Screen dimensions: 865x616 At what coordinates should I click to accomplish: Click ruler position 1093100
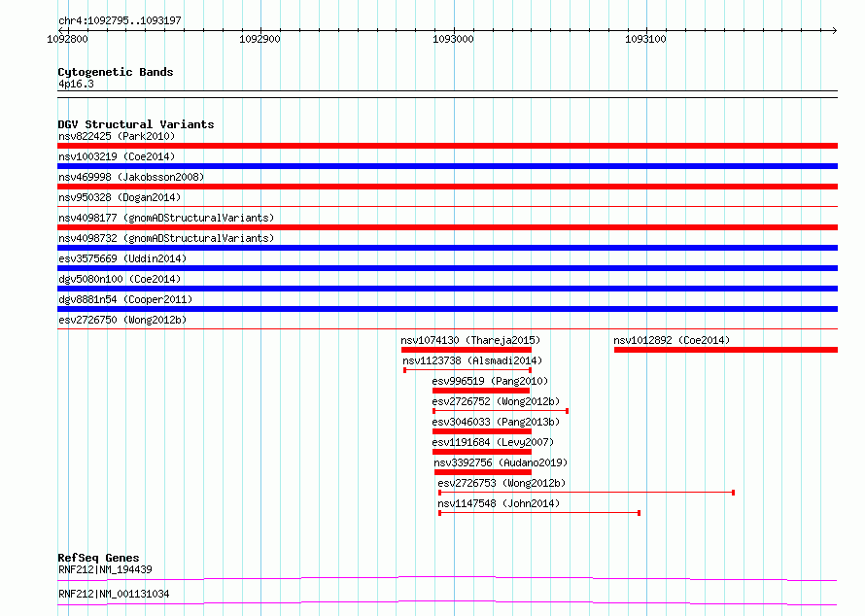pos(645,39)
